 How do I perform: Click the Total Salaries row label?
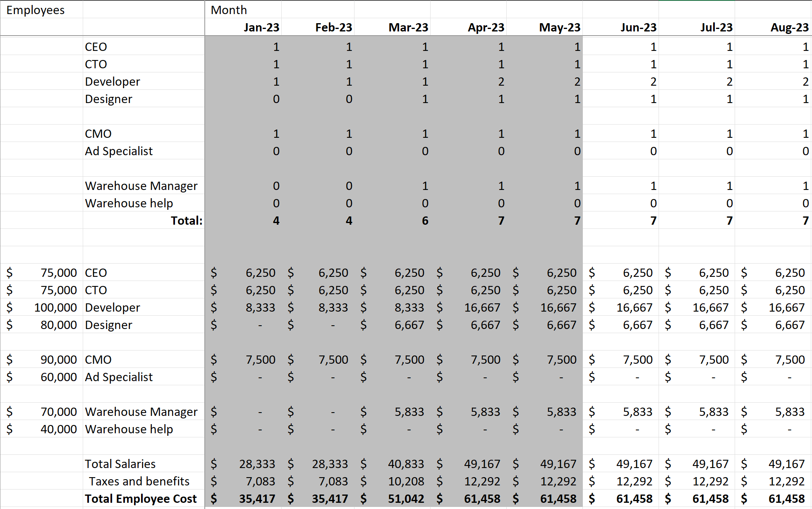[144, 463]
